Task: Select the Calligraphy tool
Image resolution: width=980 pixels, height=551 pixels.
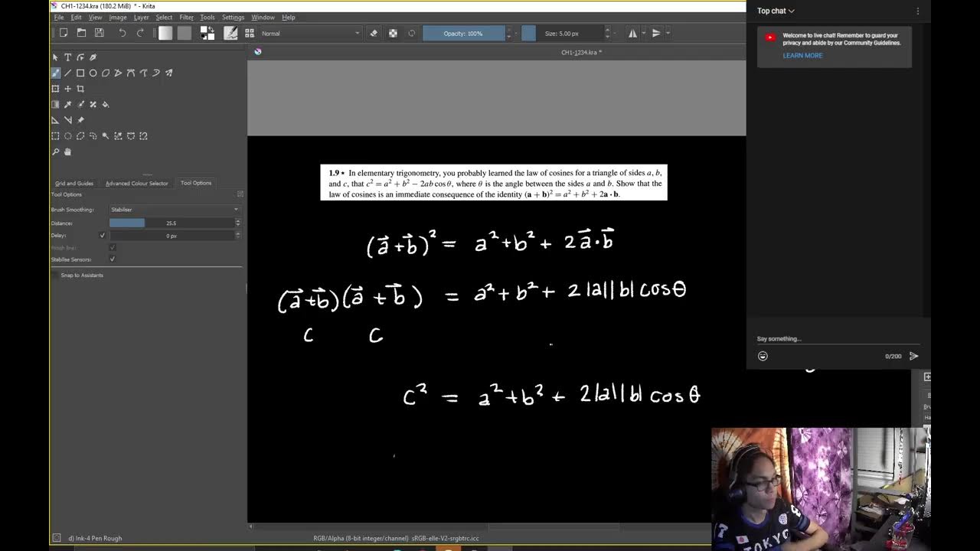Action: (x=93, y=57)
